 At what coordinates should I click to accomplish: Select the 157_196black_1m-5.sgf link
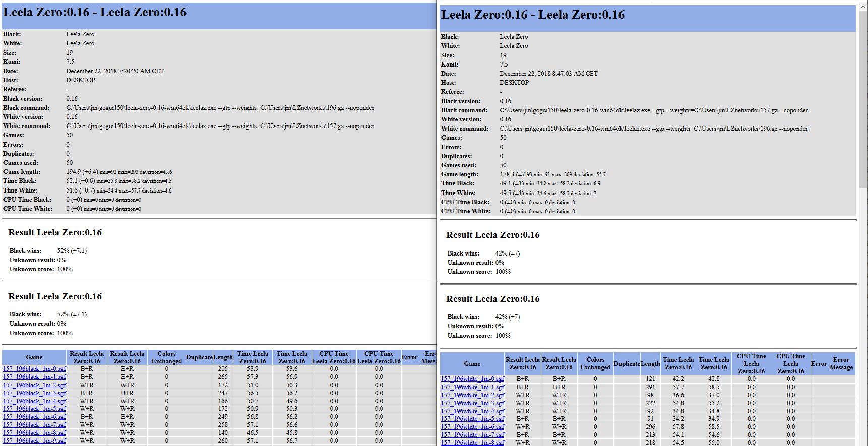pos(34,409)
